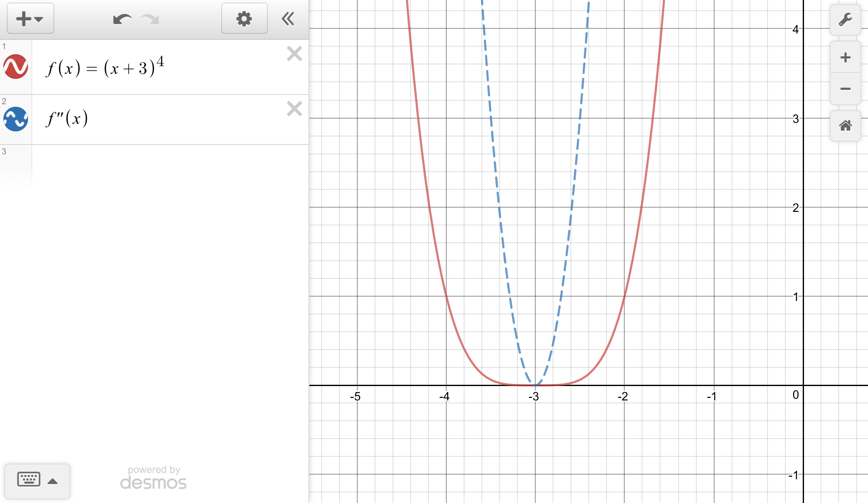Image resolution: width=868 pixels, height=503 pixels.
Task: Delete expression 1 with its X
Action: coord(294,54)
